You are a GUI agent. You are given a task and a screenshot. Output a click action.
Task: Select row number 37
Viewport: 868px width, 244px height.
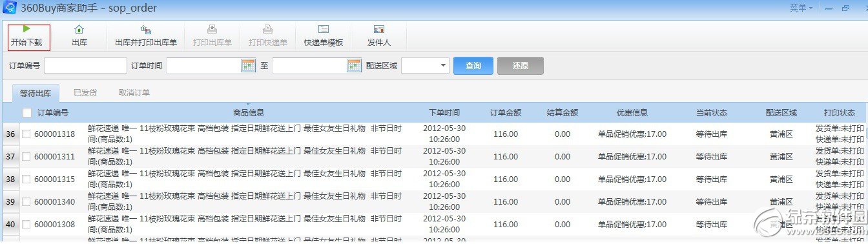(10, 157)
